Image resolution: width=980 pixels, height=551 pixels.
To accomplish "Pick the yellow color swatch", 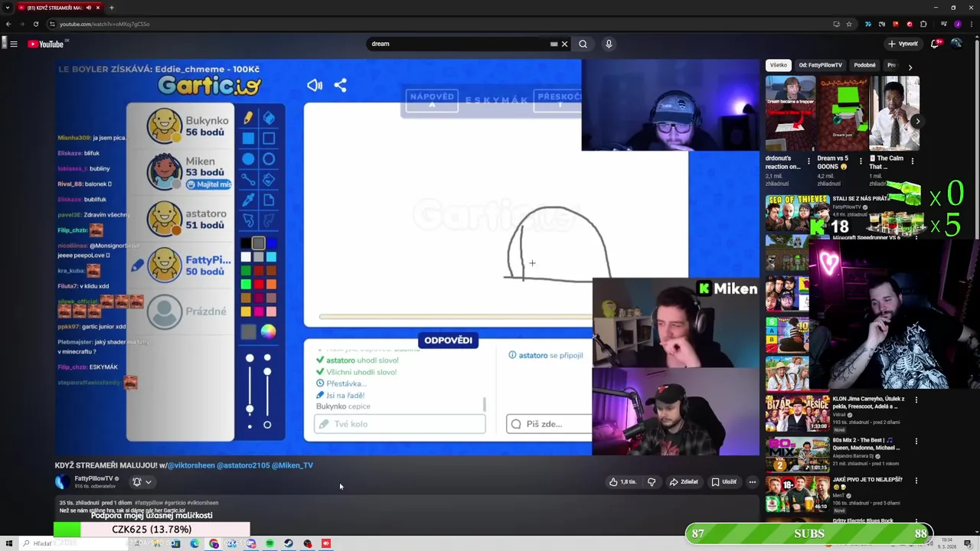I will 246,311.
